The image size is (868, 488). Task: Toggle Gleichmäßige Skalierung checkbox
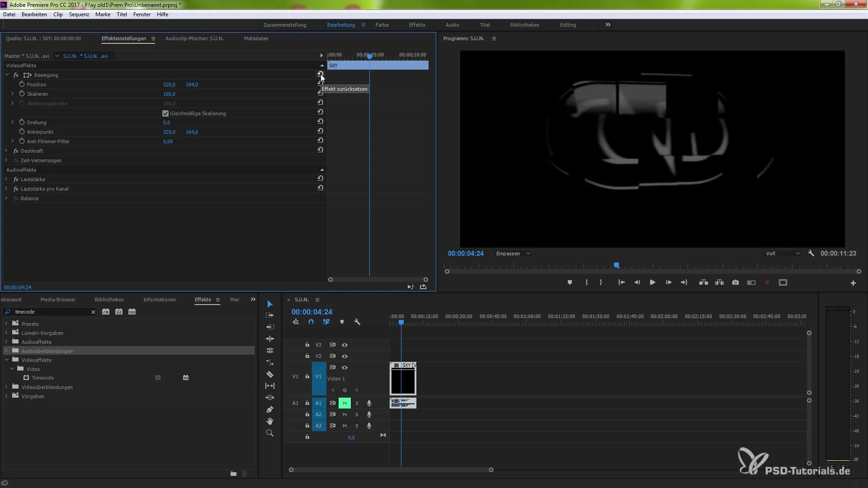(x=165, y=113)
